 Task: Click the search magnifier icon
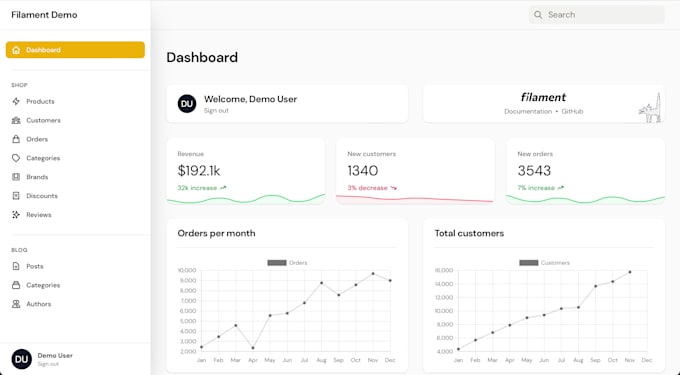pos(538,15)
